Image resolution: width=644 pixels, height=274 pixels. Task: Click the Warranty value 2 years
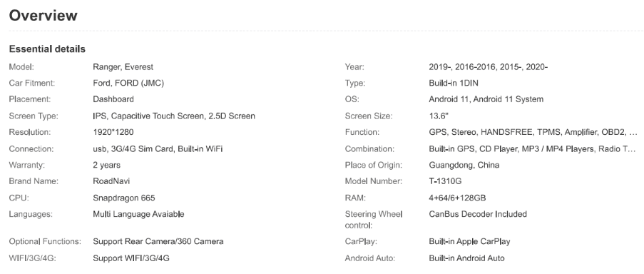tap(107, 165)
